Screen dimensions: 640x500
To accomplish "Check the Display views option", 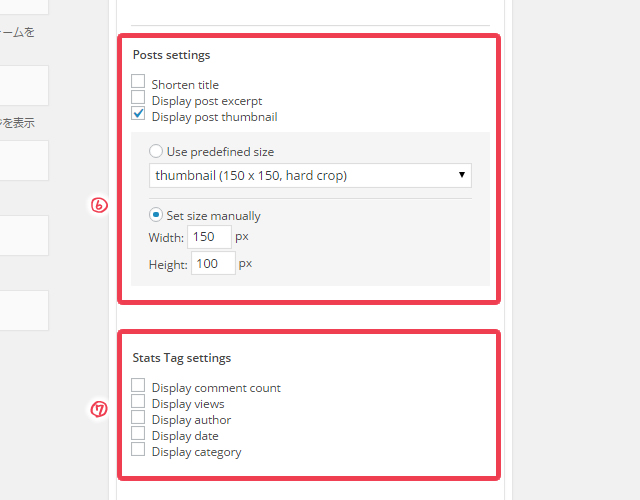I will click(x=138, y=401).
